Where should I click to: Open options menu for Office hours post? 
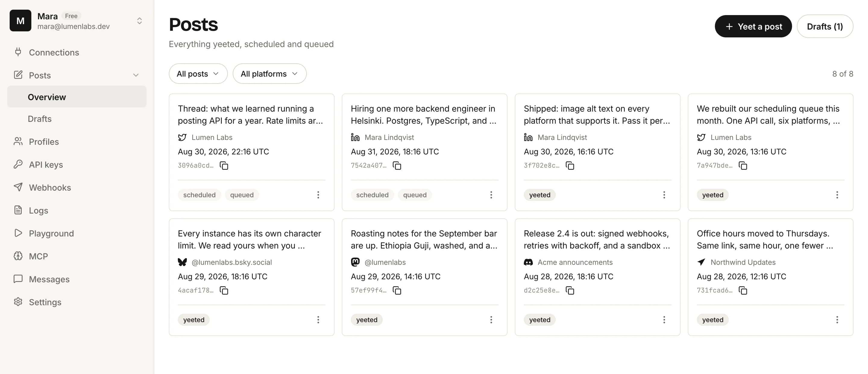(837, 320)
